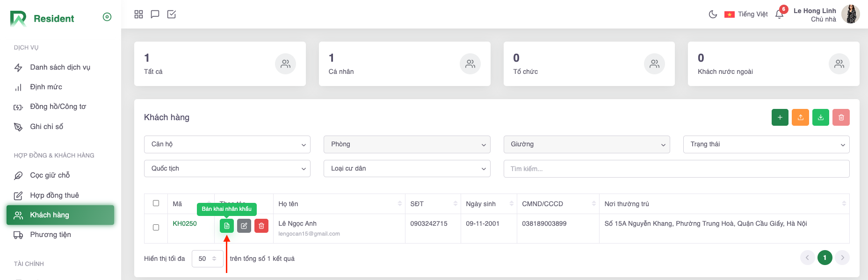
Task: Click the Tìm kiếm search field
Action: tap(676, 169)
